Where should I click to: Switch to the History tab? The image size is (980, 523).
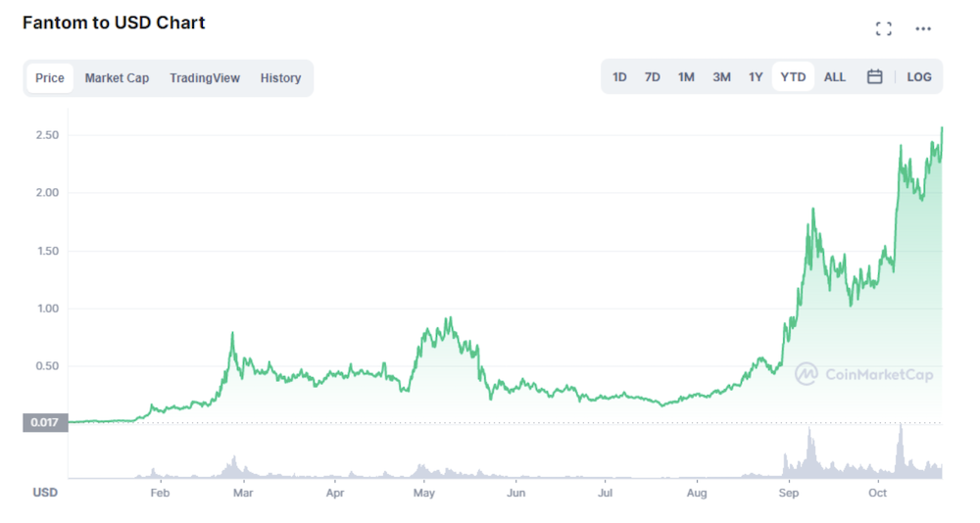click(280, 78)
